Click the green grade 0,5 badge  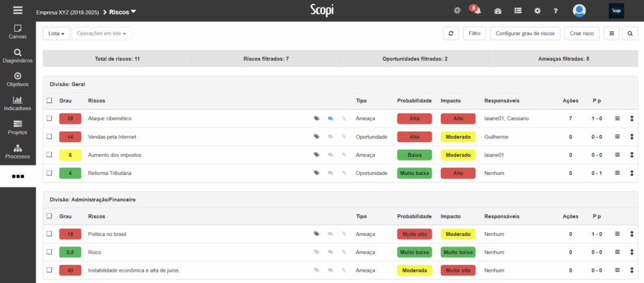click(x=70, y=252)
